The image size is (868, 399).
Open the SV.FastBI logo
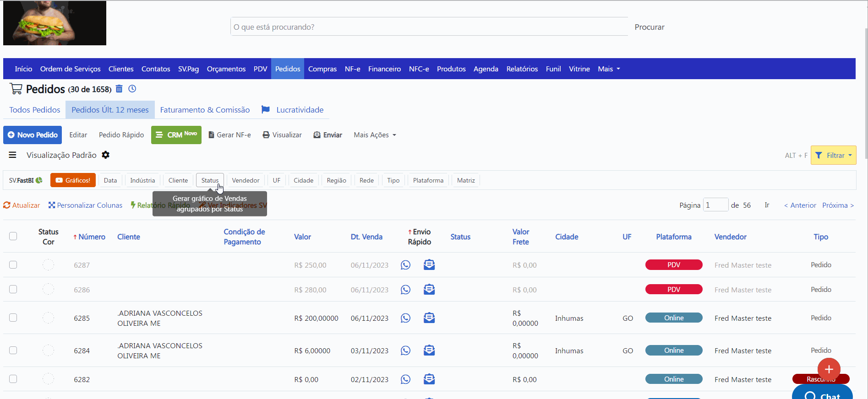pos(26,180)
